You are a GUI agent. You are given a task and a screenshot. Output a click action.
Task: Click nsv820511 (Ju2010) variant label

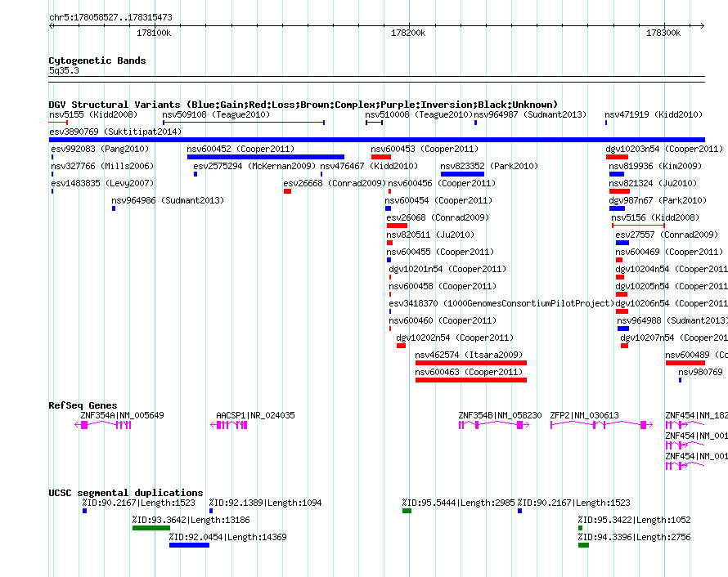tap(430, 235)
